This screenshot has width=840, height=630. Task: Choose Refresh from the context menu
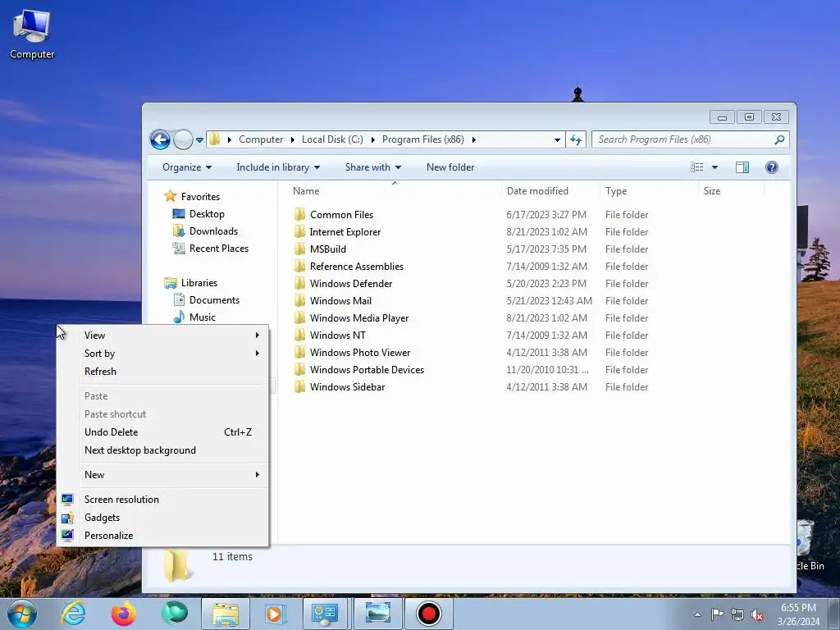(x=162, y=372)
